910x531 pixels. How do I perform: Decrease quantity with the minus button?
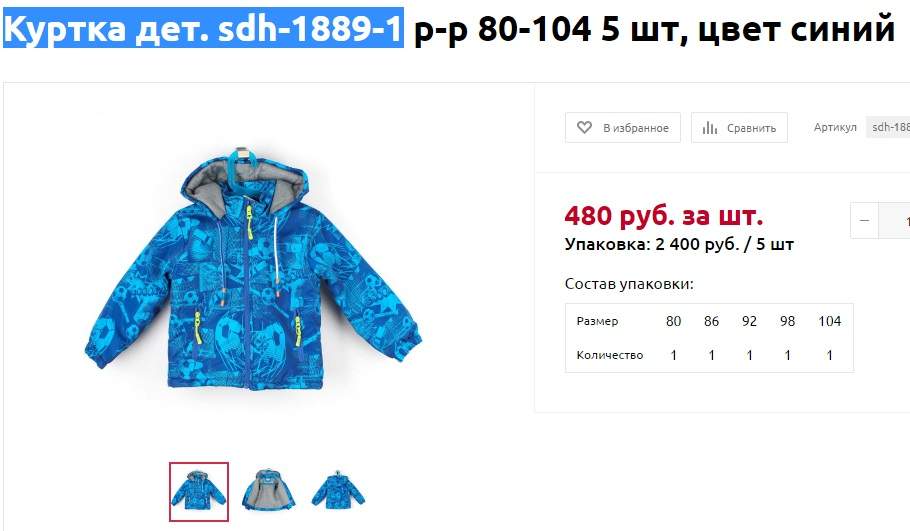click(864, 220)
